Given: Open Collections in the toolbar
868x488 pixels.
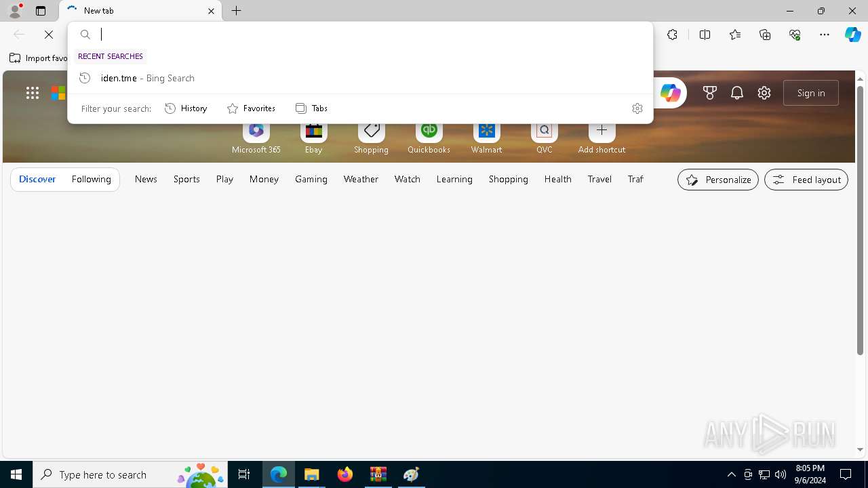Looking at the screenshot, I should point(765,35).
